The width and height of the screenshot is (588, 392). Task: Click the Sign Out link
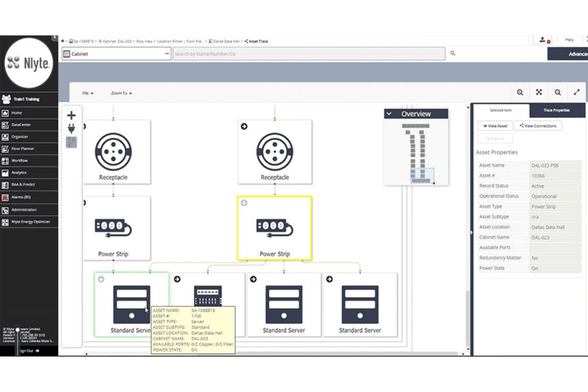click(29, 351)
